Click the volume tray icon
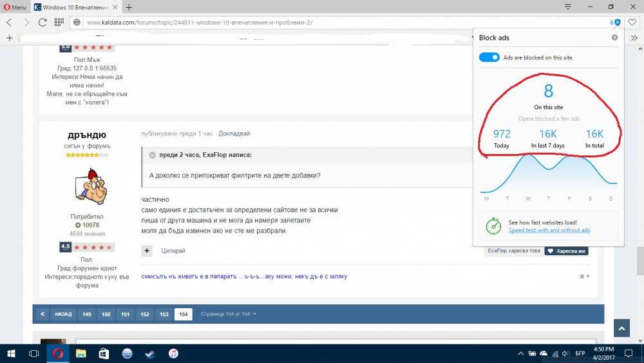Image resolution: width=644 pixels, height=363 pixels. (565, 353)
